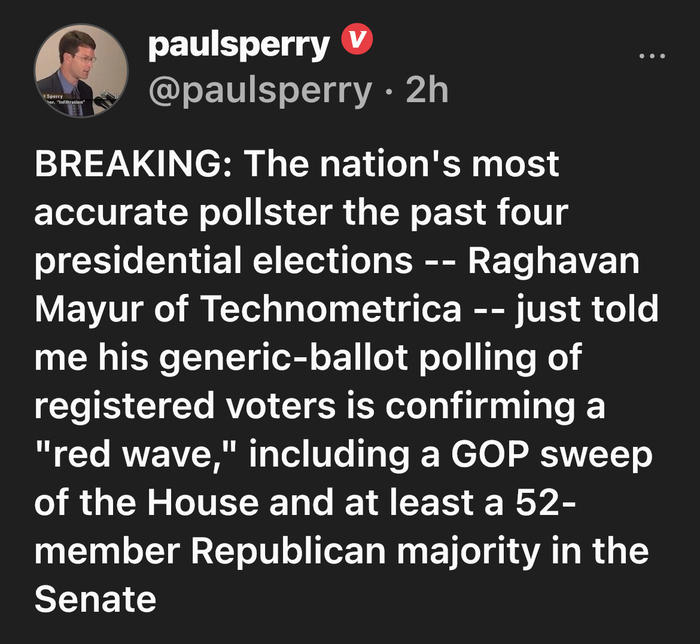700x644 pixels.
Task: Click the word Senate ending the post
Action: click(96, 598)
